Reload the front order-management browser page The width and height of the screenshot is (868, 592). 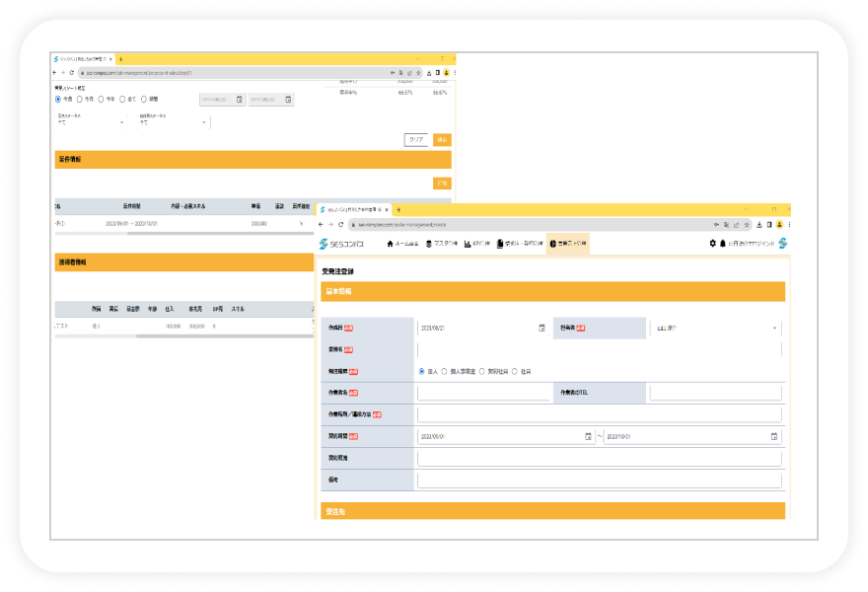[340, 225]
